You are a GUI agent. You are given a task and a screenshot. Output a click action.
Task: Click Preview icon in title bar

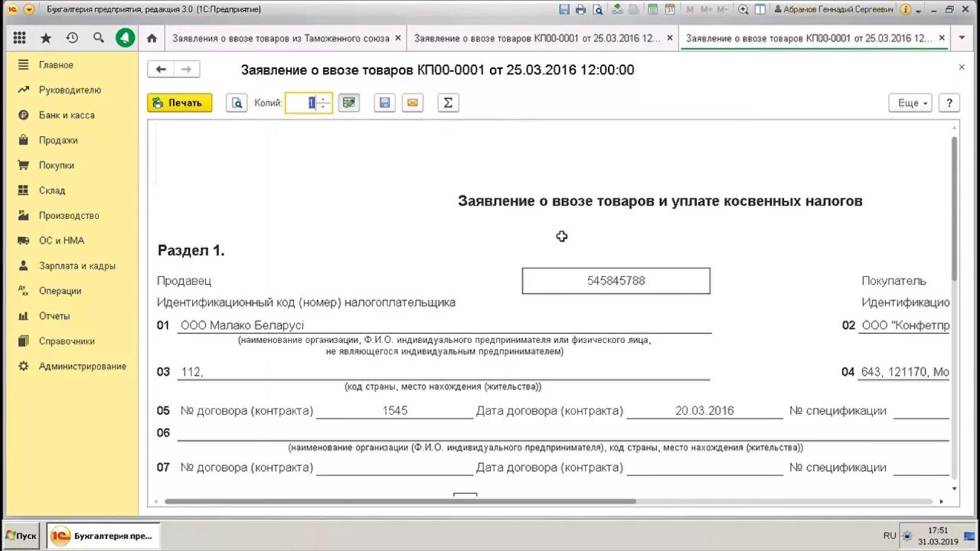(x=597, y=9)
